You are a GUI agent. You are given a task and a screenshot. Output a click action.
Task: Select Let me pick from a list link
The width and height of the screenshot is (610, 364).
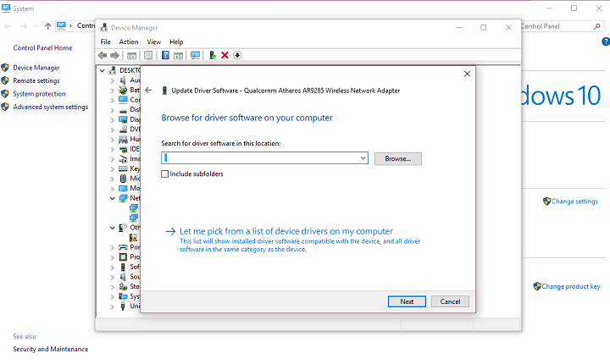286,230
